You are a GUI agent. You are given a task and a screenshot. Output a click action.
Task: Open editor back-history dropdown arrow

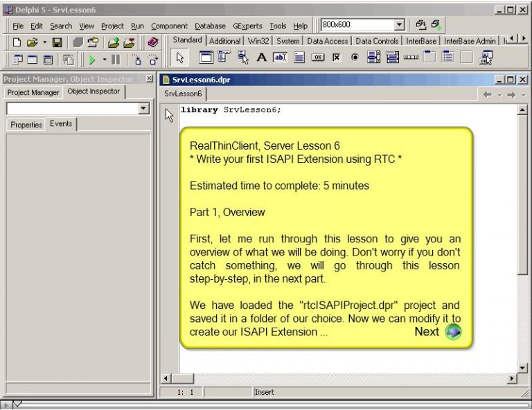pos(499,96)
